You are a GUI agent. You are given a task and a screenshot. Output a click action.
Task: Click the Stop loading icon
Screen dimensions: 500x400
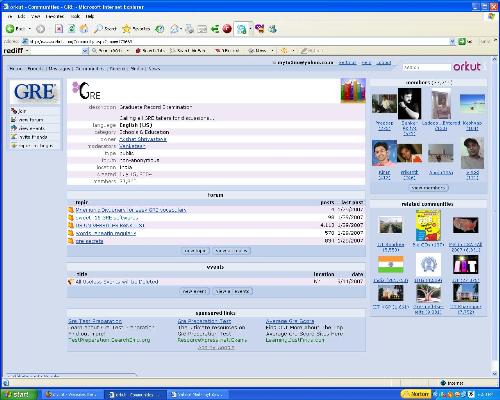click(59, 29)
